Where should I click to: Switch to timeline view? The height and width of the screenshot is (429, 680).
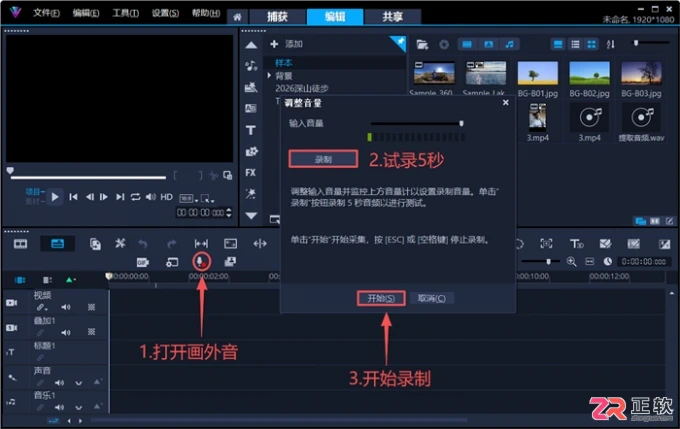pos(57,244)
